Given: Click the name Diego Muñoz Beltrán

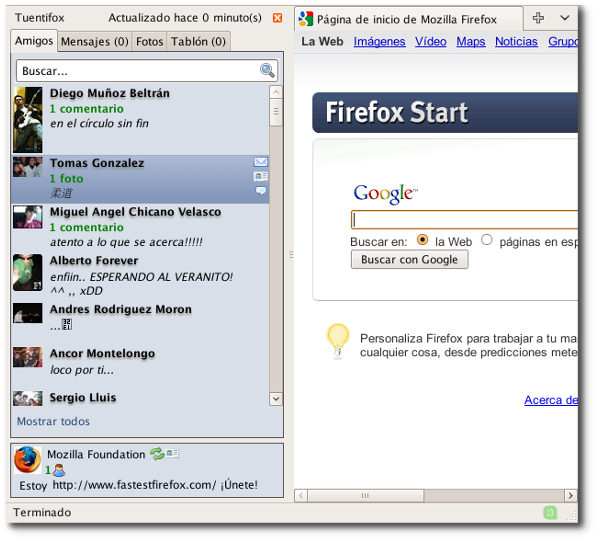Looking at the screenshot, I should 109,93.
